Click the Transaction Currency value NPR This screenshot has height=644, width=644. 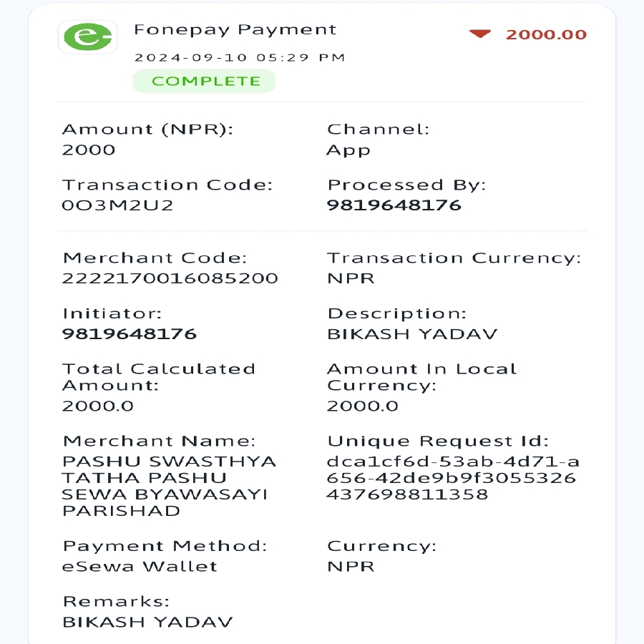click(351, 278)
